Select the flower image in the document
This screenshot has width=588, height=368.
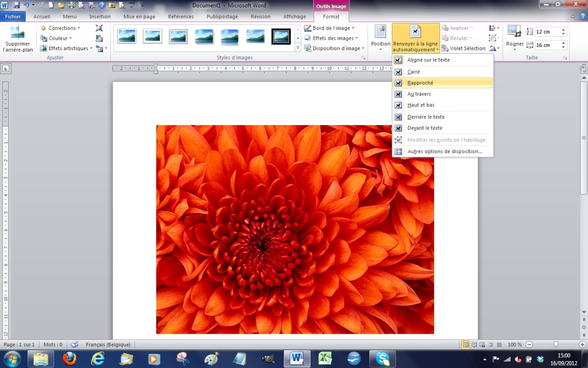pos(295,229)
